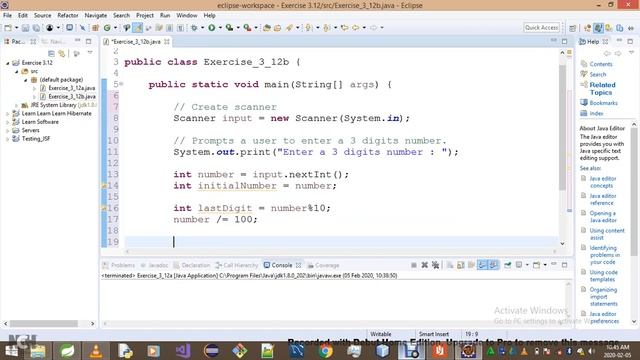Click the Help Bookmarks icon

click(584, 102)
